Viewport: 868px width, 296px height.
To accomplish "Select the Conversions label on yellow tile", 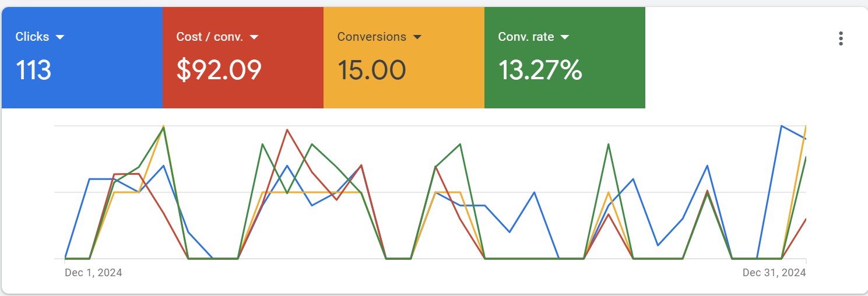I will [x=371, y=37].
